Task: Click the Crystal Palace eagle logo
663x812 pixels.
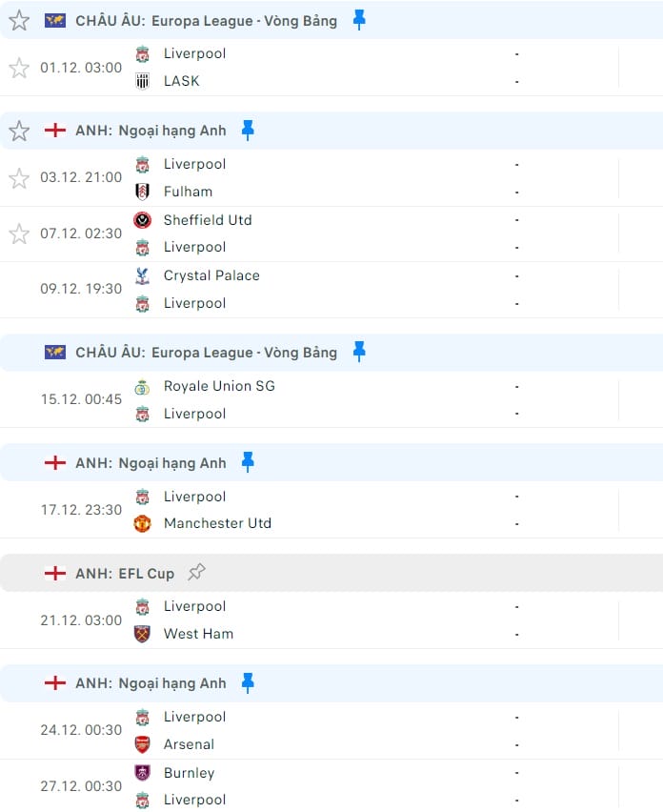Action: pyautogui.click(x=142, y=275)
